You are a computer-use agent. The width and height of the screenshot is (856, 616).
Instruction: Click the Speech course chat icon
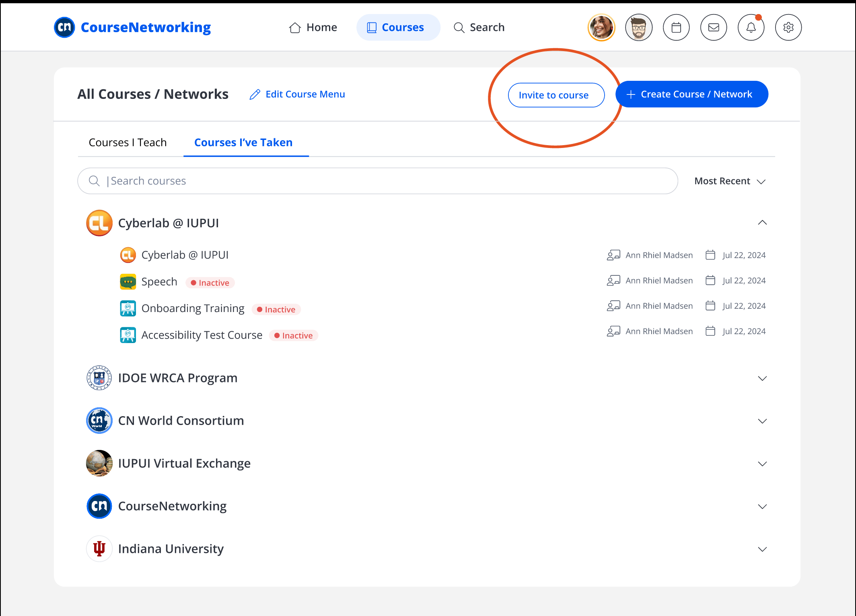[x=128, y=281]
